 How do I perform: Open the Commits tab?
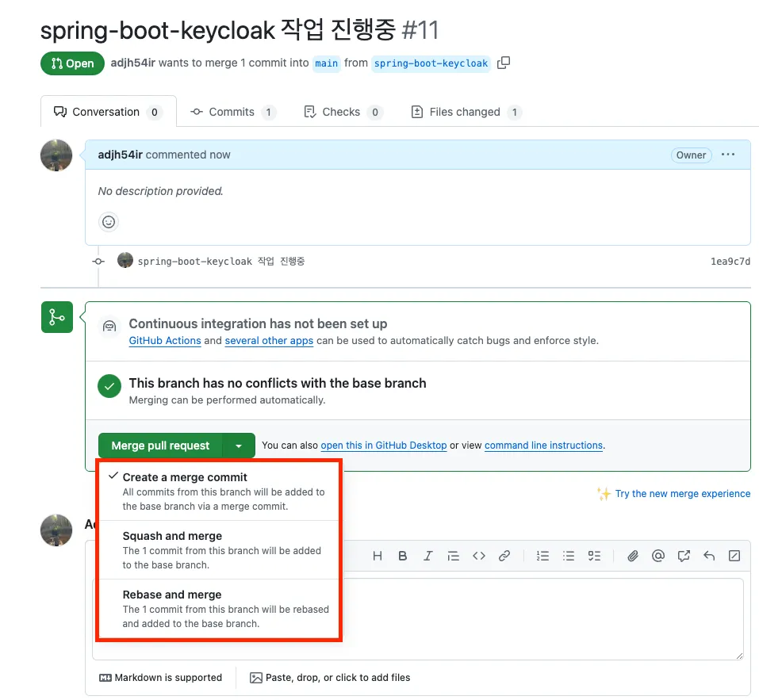tap(233, 113)
